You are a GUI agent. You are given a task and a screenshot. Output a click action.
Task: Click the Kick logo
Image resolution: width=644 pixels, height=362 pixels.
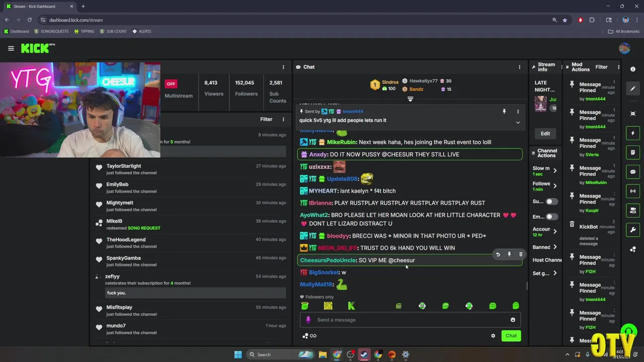tap(36, 48)
